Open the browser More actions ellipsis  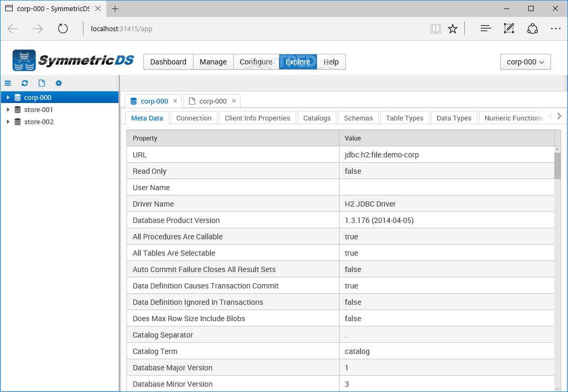pos(556,29)
